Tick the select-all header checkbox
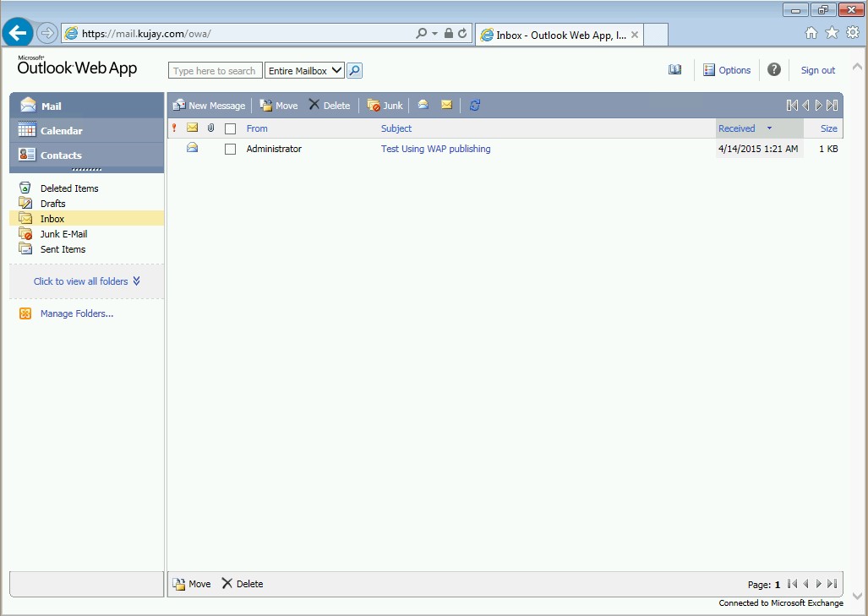The width and height of the screenshot is (868, 616). tap(230, 129)
